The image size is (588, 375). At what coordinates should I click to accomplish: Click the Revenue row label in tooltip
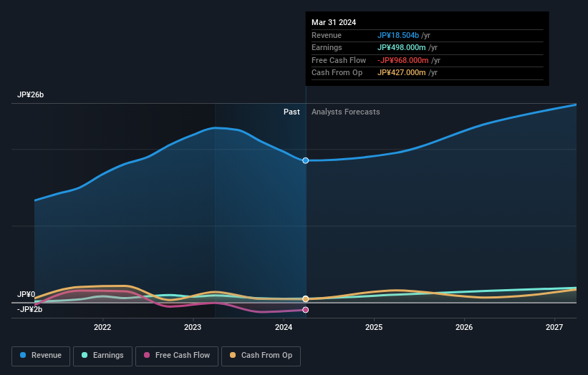point(327,35)
